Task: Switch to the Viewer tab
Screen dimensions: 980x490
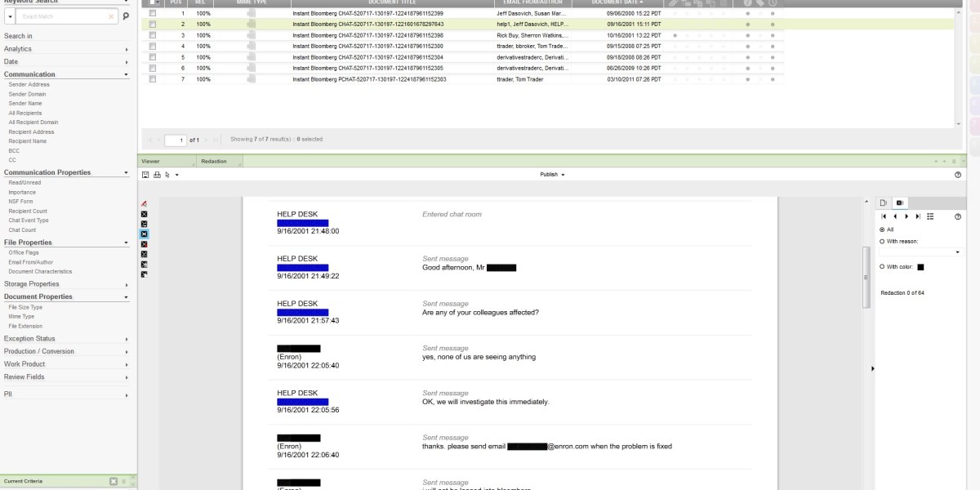Action: pos(150,162)
